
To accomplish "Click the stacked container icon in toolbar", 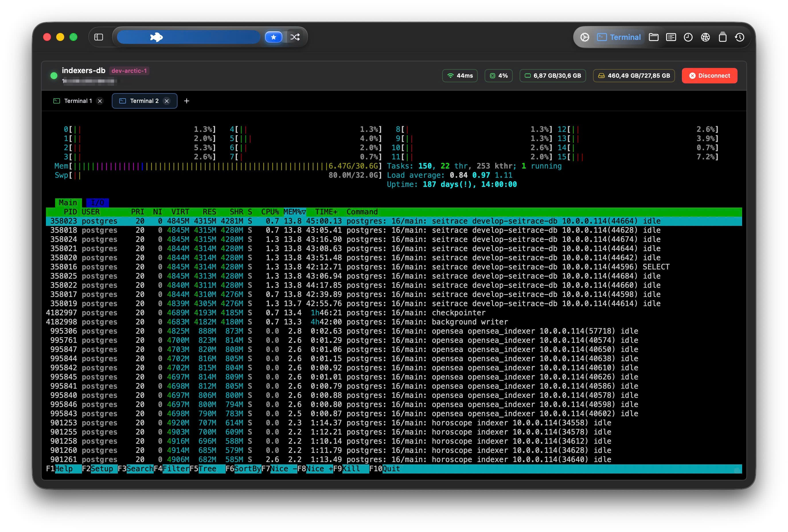I will [723, 37].
